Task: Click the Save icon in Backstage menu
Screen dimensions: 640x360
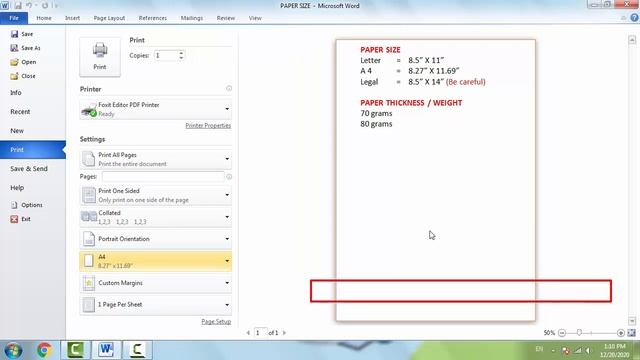Action: click(x=15, y=34)
